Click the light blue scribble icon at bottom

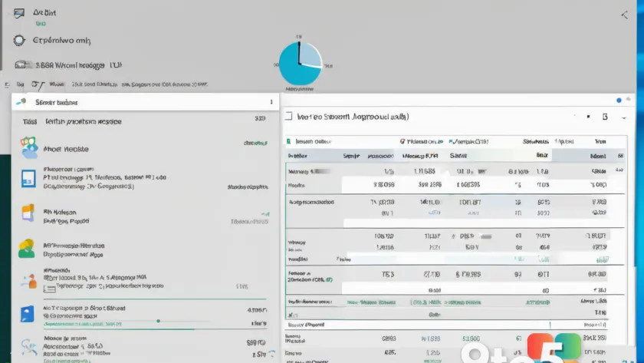click(29, 348)
